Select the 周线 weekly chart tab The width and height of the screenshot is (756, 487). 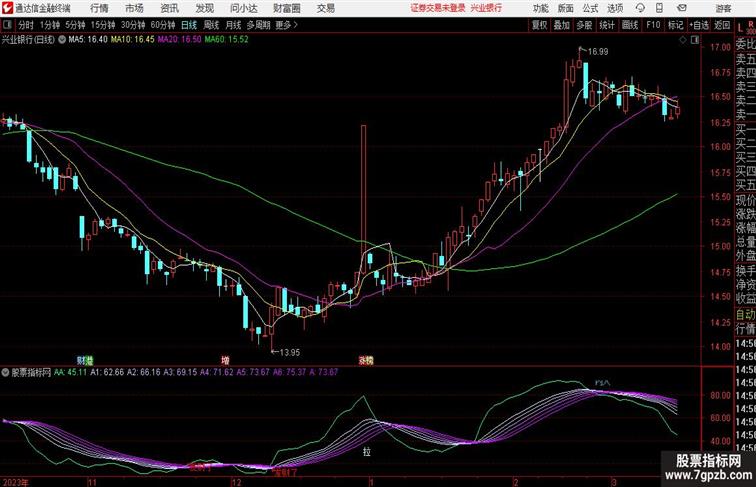[x=211, y=25]
